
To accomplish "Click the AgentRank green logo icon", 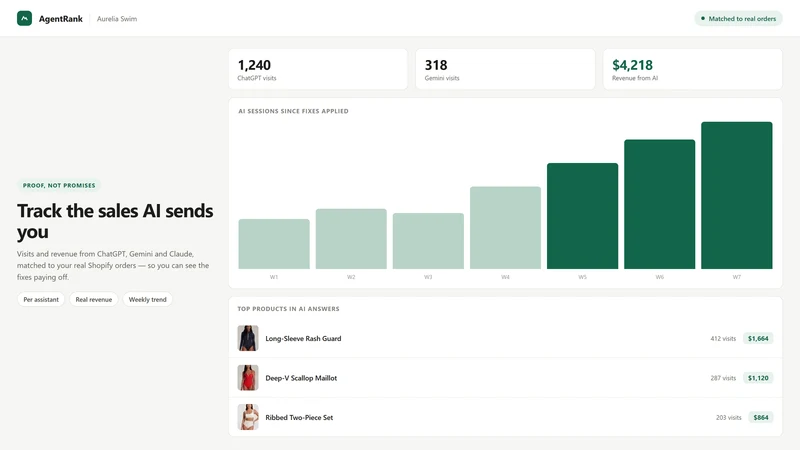I will point(24,18).
